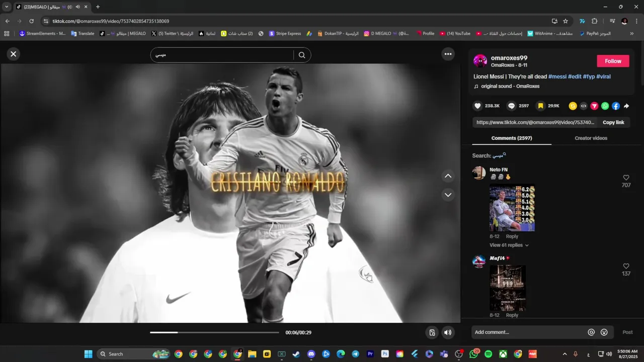644x362 pixels.
Task: Switch to Creator videos tab
Action: pyautogui.click(x=591, y=138)
